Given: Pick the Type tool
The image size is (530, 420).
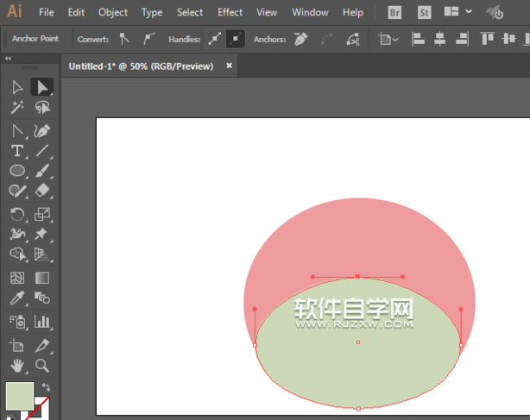Looking at the screenshot, I should coord(17,151).
